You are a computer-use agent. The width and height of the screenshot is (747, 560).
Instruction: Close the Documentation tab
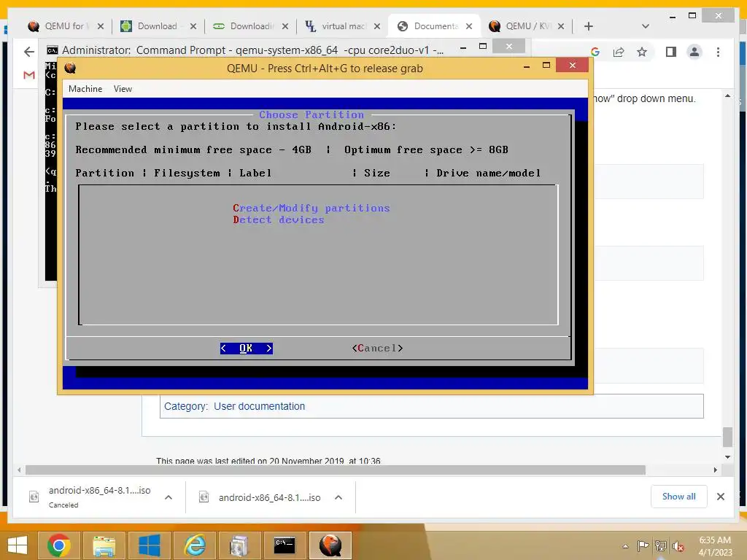469,26
